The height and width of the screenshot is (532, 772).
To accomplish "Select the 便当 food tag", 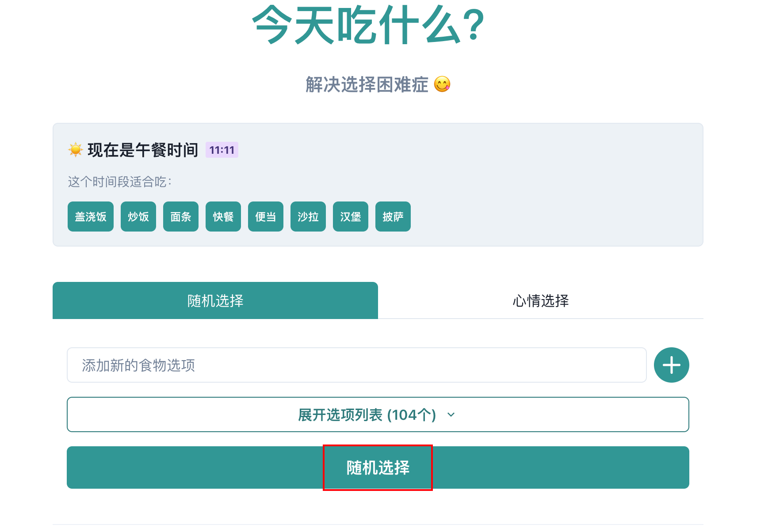I will point(266,217).
